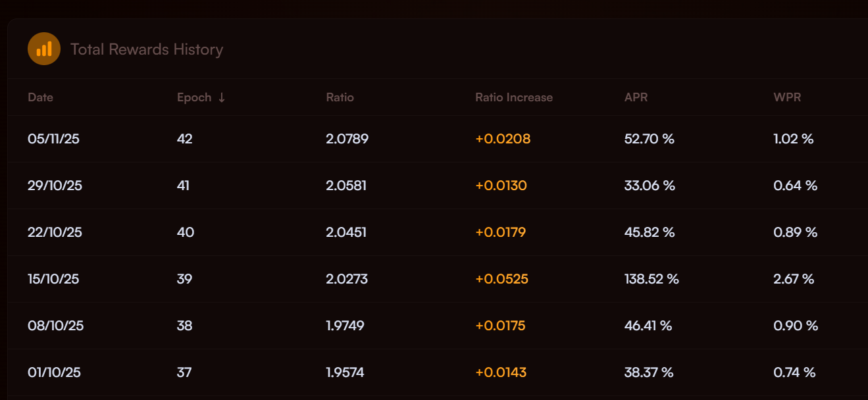Click epoch 38 row entry

tap(184, 326)
